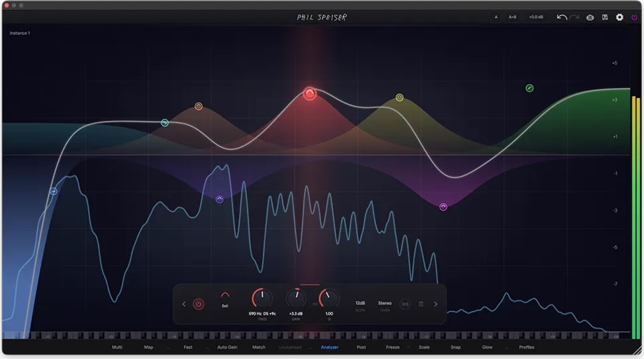Go to next band with right chevron
Screen dimensions: 644x359
436,304
